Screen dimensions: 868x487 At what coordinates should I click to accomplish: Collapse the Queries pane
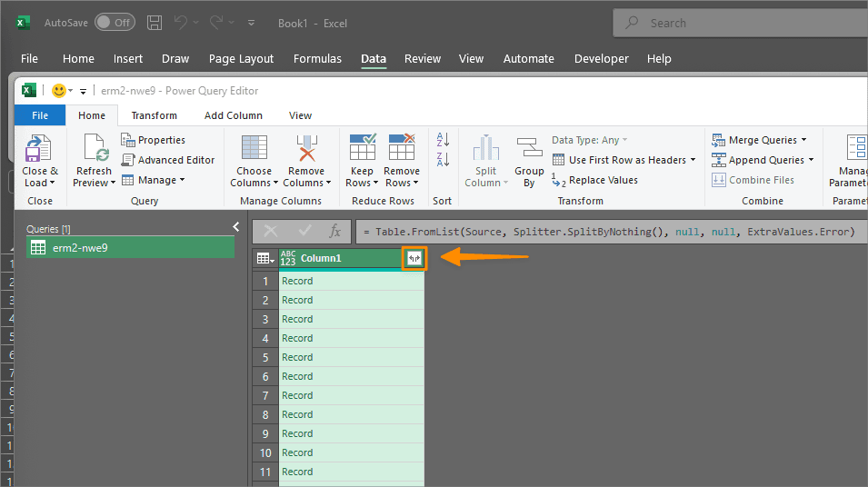click(x=235, y=226)
